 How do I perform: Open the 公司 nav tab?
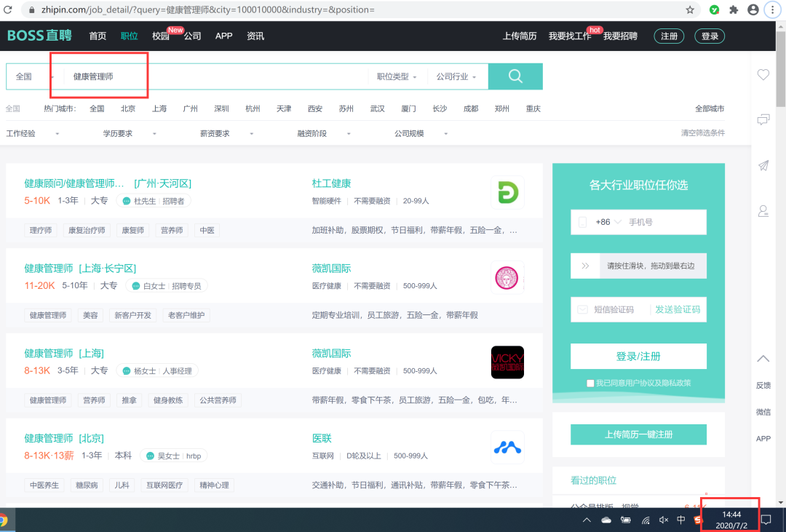coord(192,36)
